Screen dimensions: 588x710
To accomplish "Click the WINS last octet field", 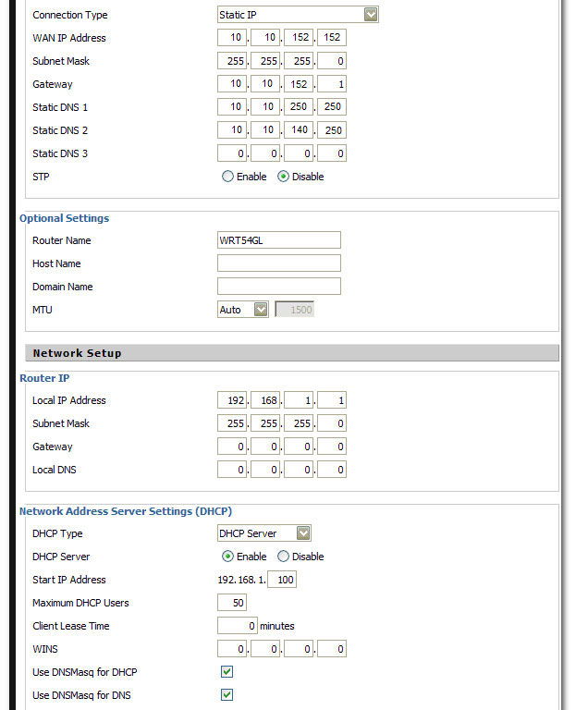I will [x=332, y=649].
